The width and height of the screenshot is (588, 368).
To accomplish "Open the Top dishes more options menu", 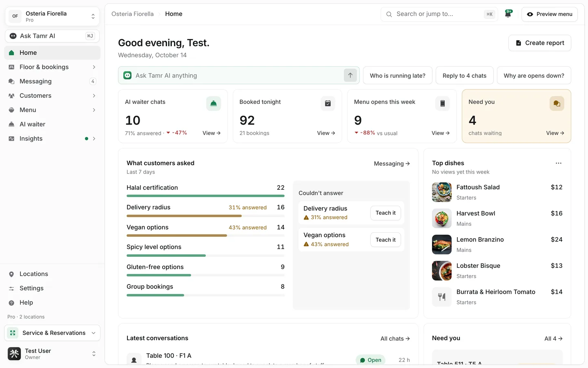I will (559, 163).
